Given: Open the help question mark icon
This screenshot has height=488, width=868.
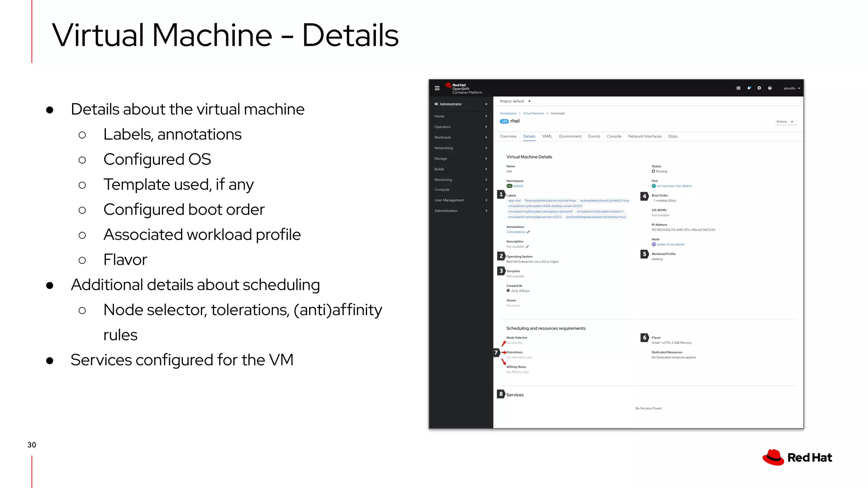Looking at the screenshot, I should [x=770, y=88].
